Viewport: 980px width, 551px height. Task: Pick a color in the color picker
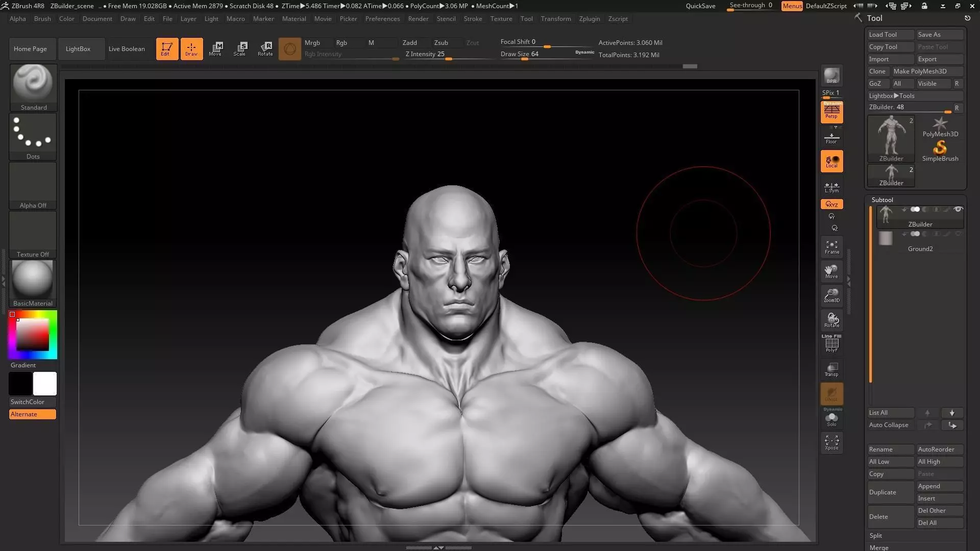(x=33, y=335)
